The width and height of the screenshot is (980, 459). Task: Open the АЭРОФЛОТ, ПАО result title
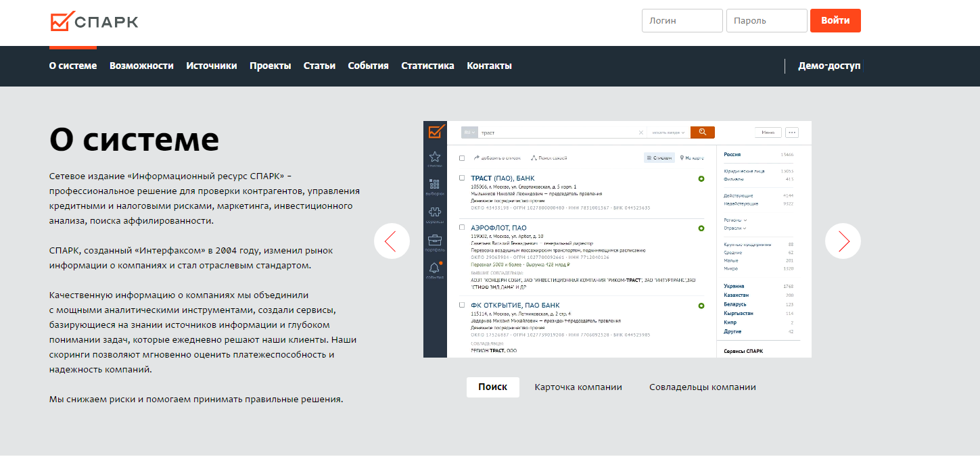(498, 228)
